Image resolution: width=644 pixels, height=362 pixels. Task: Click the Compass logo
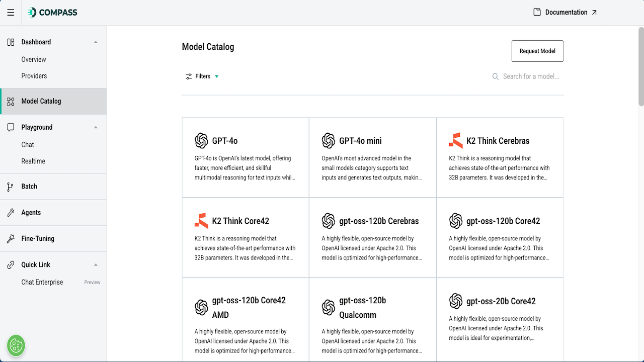tap(52, 13)
